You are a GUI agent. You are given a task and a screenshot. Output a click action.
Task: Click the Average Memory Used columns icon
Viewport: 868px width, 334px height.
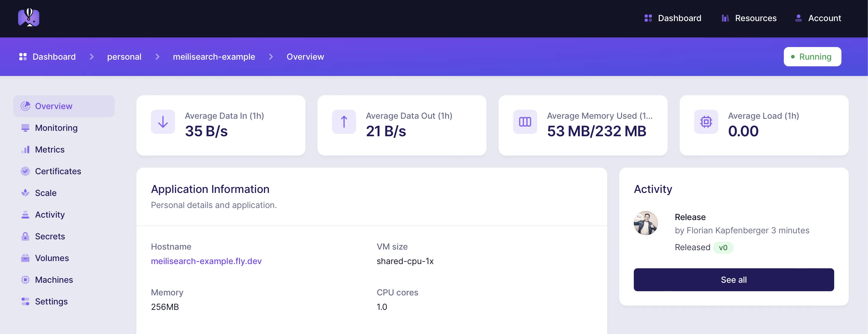525,121
